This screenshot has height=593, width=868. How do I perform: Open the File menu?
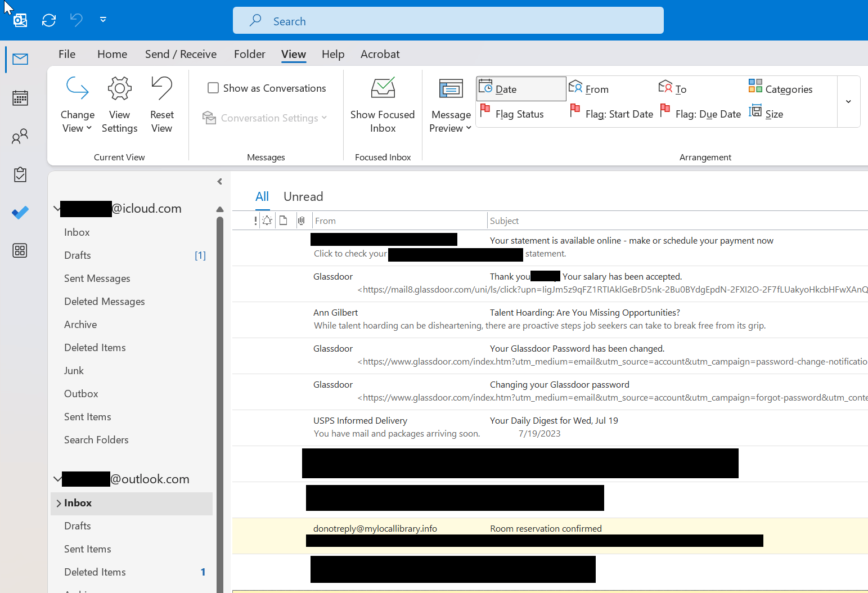[67, 54]
